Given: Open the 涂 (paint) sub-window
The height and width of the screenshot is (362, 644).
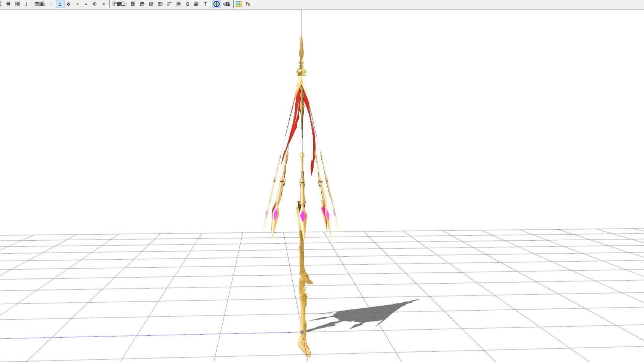Looking at the screenshot, I should (179, 4).
